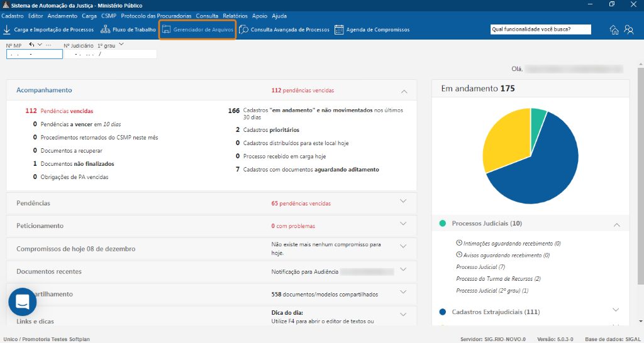
Task: Open the user profile icon in toolbar
Action: (629, 30)
